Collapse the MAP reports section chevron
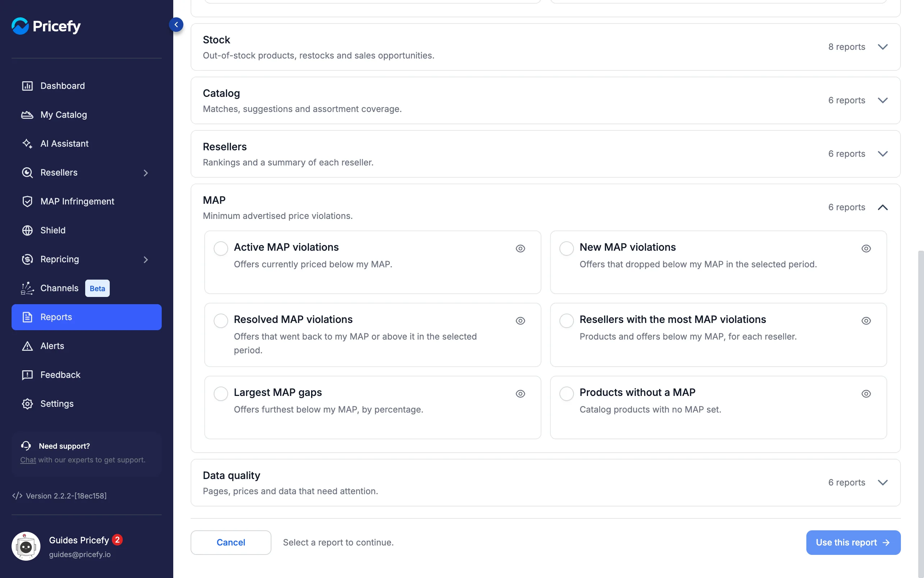The image size is (924, 578). point(883,207)
